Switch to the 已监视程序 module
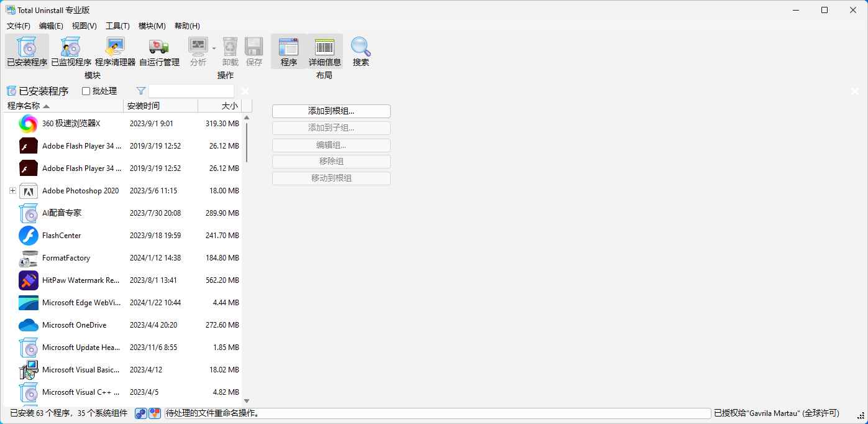The image size is (868, 424). (x=70, y=50)
